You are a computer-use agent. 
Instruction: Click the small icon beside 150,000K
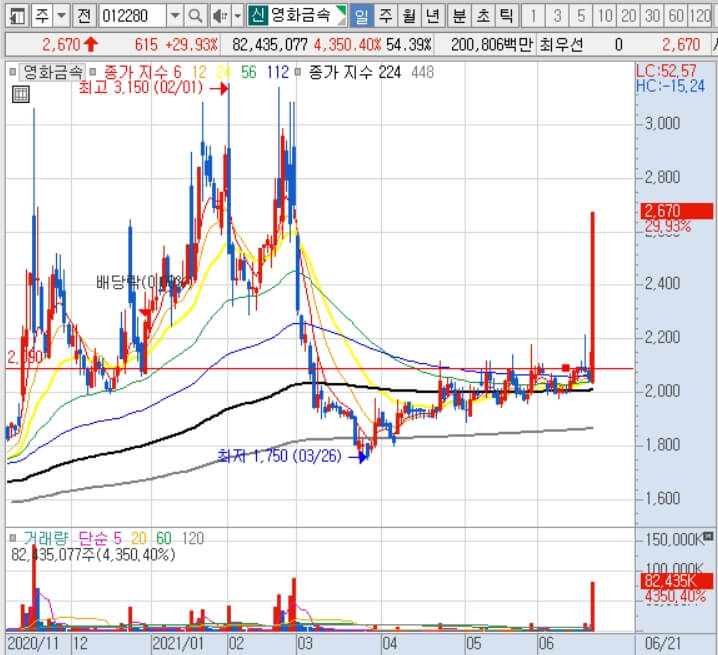[x=708, y=535]
